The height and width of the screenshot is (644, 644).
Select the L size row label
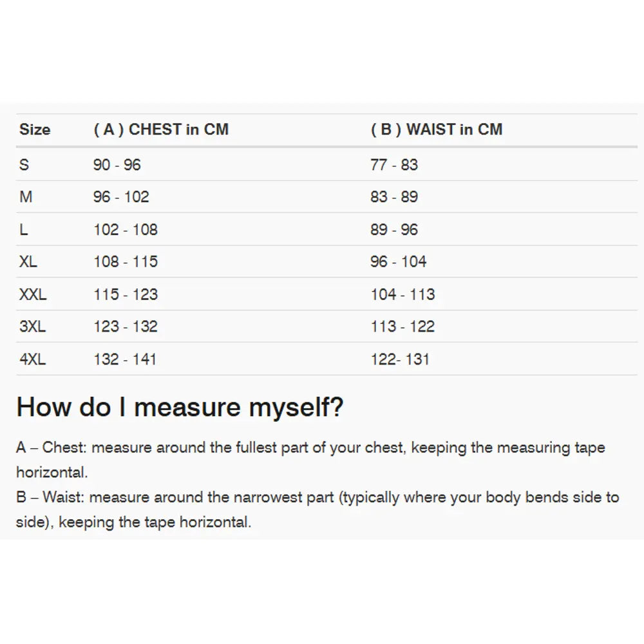point(24,230)
